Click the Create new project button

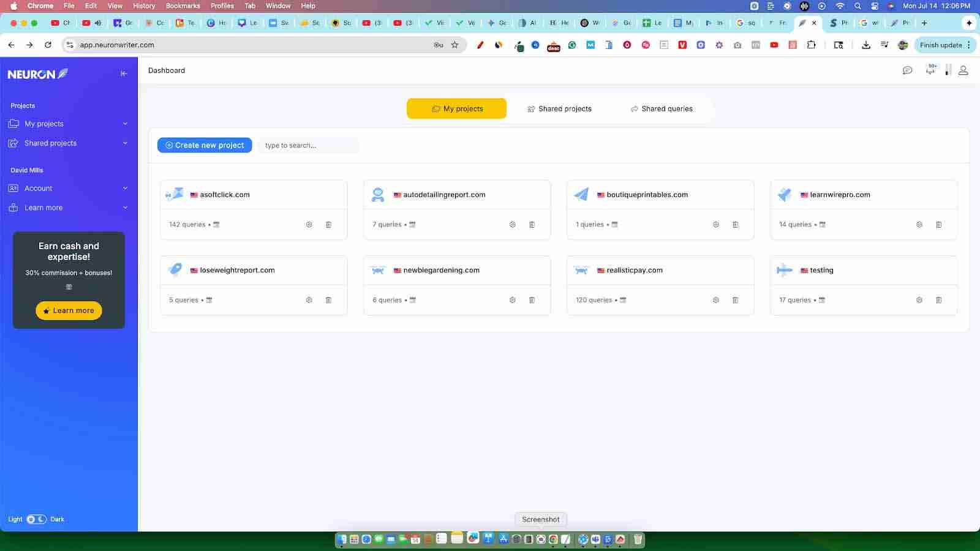[205, 145]
